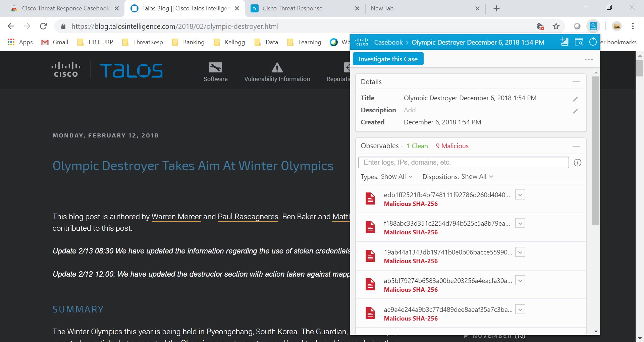Viewport: 644px width, 342px height.
Task: Open the three-dot case options menu
Action: click(589, 60)
